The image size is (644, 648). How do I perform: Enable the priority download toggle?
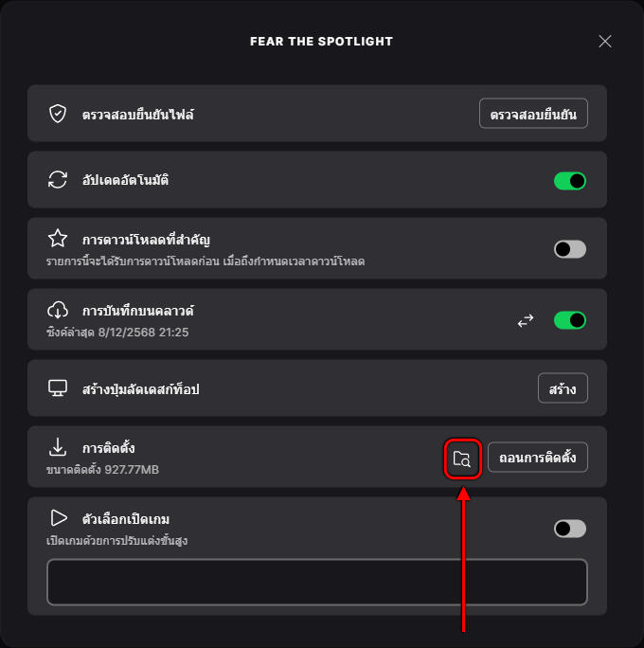click(x=570, y=249)
